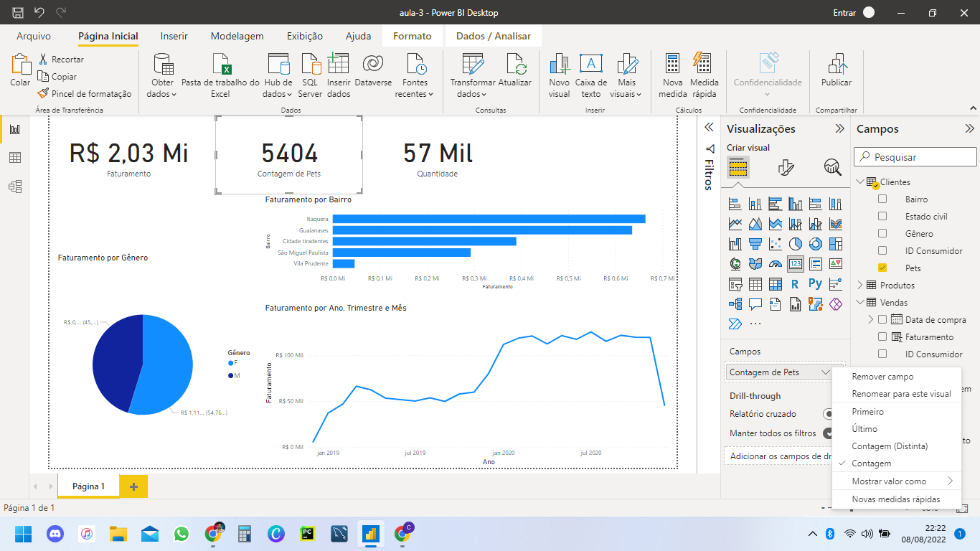Screen dimensions: 980x551
Task: Select the Waterfall chart visual
Action: click(x=735, y=244)
